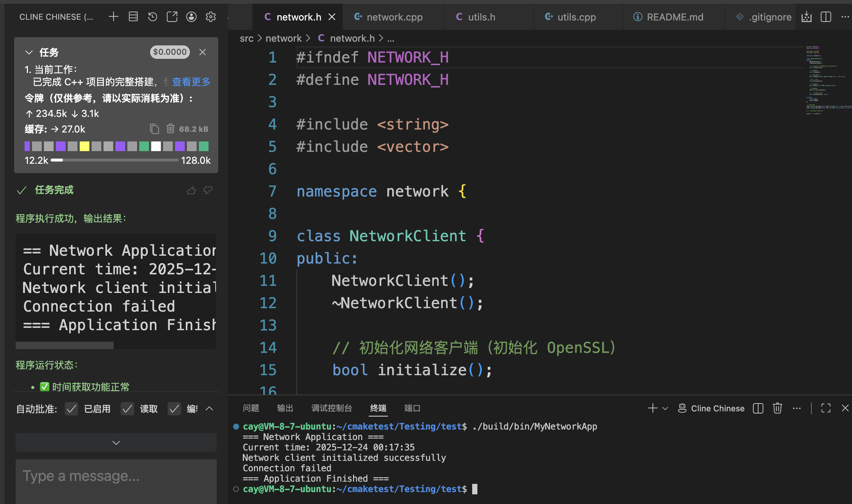
Task: Click thumbs up on task completion
Action: point(191,191)
